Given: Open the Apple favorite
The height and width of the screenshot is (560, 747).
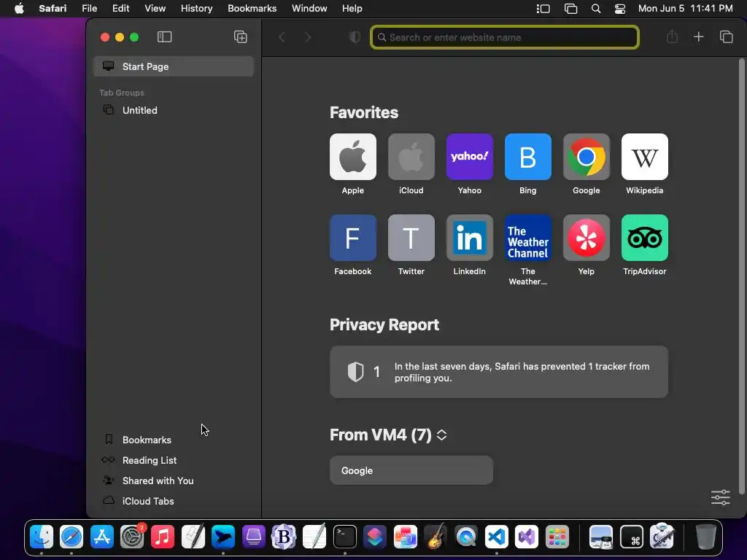Looking at the screenshot, I should (353, 157).
